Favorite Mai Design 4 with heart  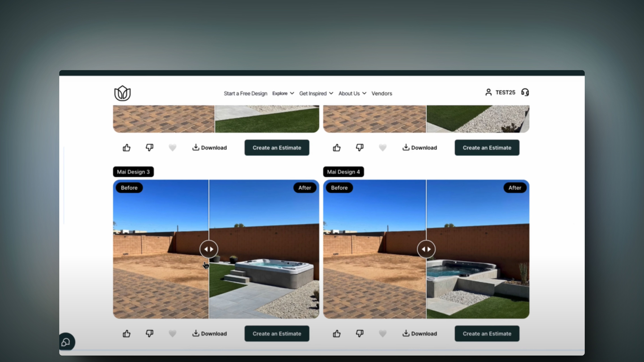tap(383, 334)
